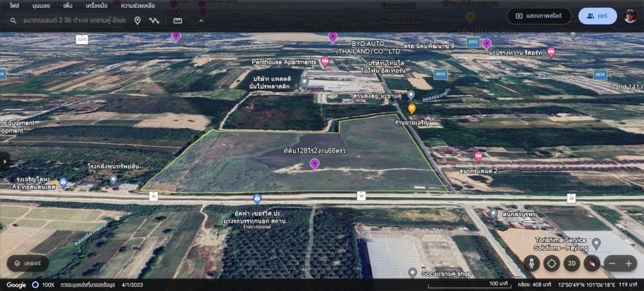Image resolution: width=644 pixels, height=291 pixels.
Task: Open the ruler measure tool
Action: [178, 21]
